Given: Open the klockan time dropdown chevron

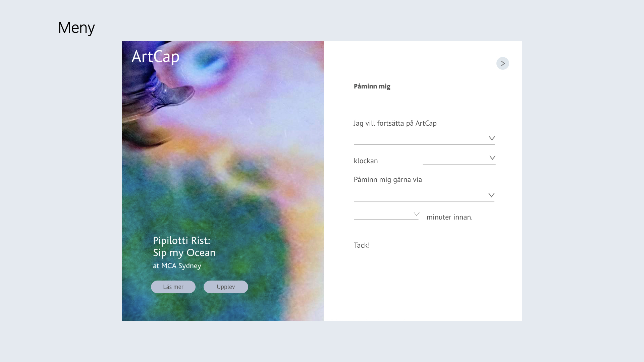Looking at the screenshot, I should pos(492,158).
